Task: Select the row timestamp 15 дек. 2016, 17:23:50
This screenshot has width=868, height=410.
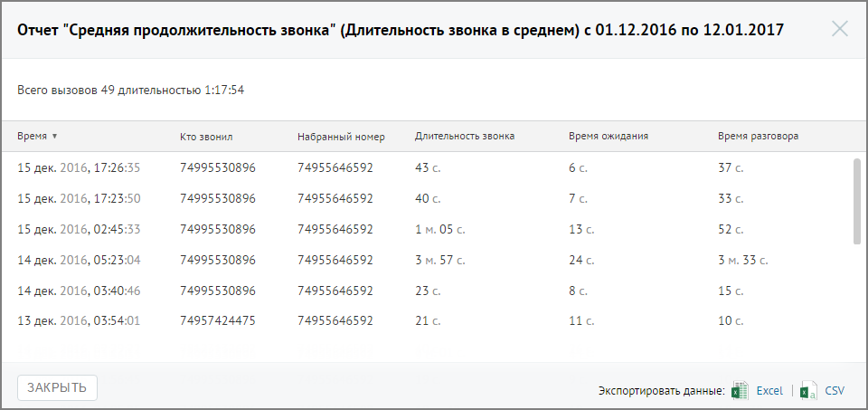Action: pyautogui.click(x=79, y=198)
